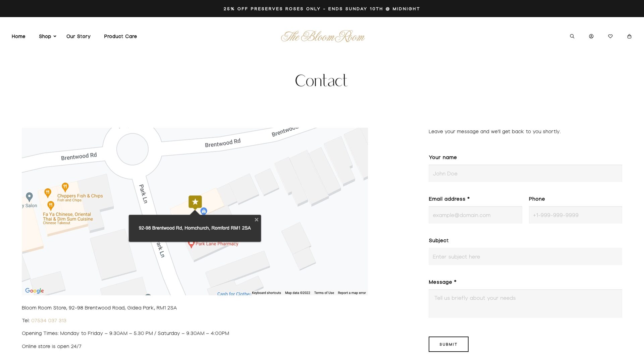Click the blue shopping pin near star
Image resolution: width=644 pixels, height=362 pixels.
tap(204, 211)
